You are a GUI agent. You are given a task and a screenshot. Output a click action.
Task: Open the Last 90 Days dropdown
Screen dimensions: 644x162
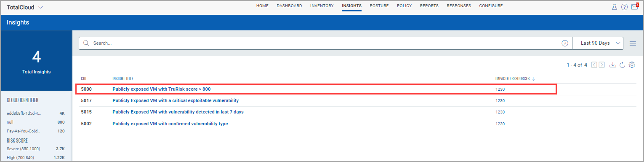(598, 43)
